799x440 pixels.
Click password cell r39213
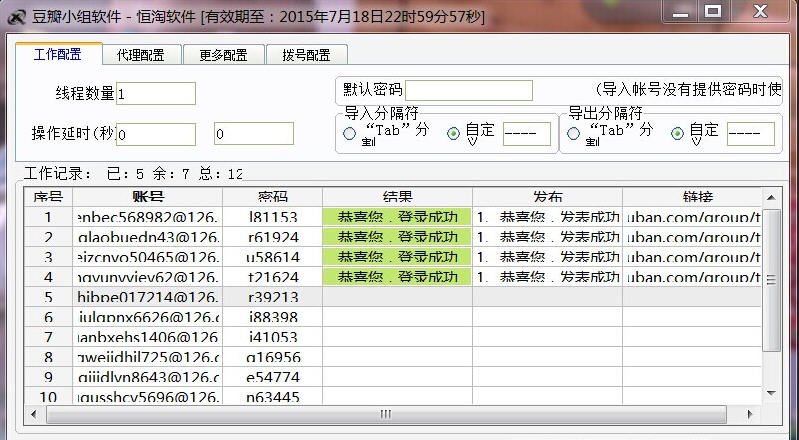[273, 297]
